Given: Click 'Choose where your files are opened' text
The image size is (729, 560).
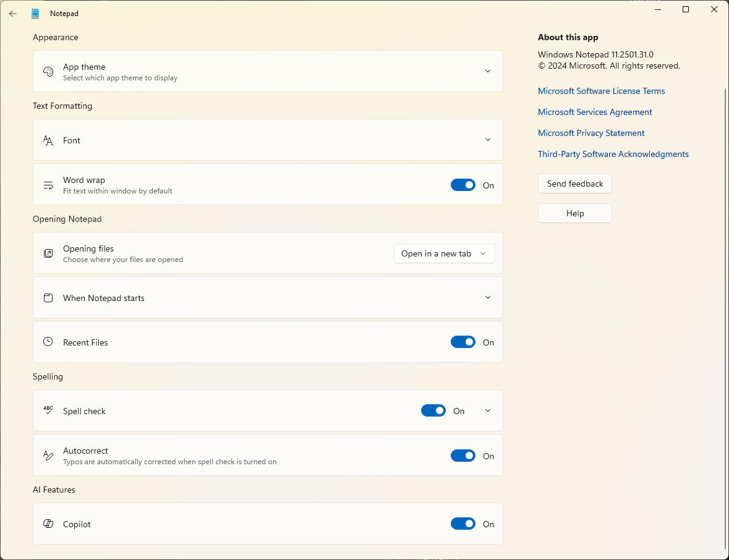Looking at the screenshot, I should [123, 260].
